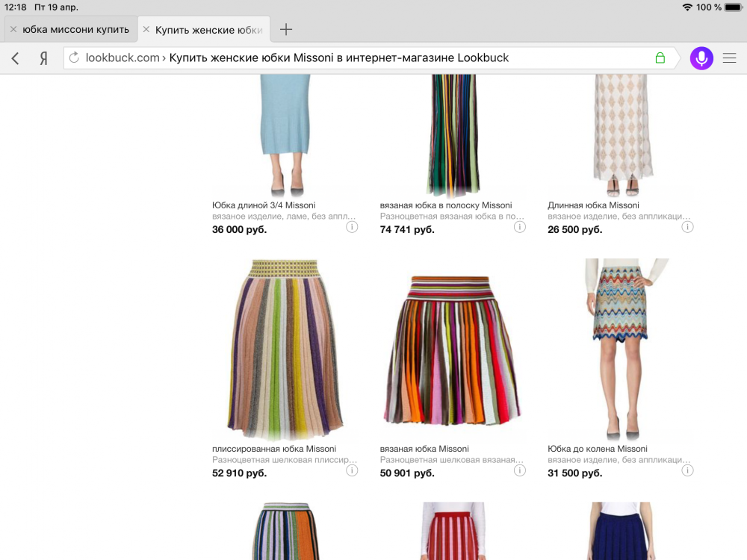Tap description 'Разноцветная вязаная юбка в по…'
Viewport: 747px width, 560px height.
point(452,217)
